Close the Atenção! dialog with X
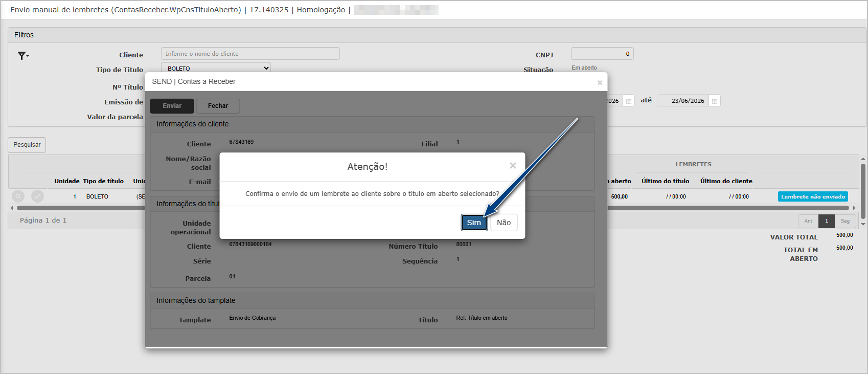Image resolution: width=868 pixels, height=374 pixels. pyautogui.click(x=513, y=165)
